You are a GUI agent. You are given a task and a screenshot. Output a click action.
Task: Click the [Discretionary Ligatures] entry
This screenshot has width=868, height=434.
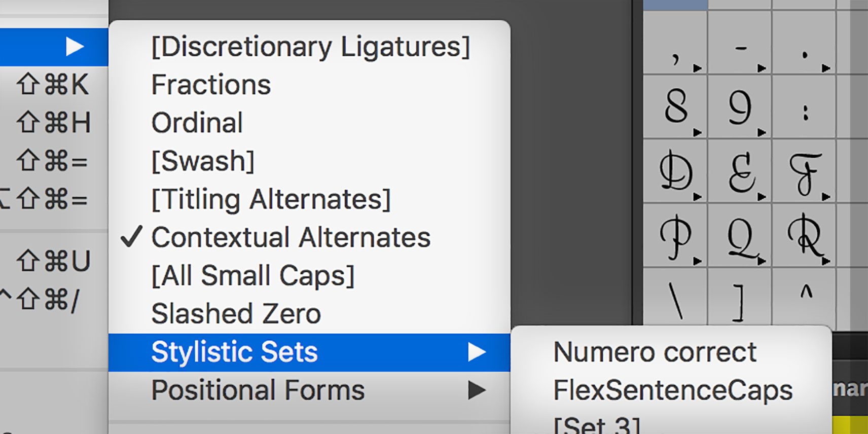(309, 47)
